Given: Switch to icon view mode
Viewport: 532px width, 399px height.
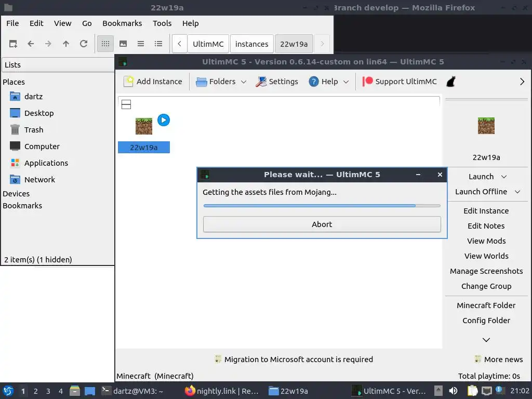Looking at the screenshot, I should click(105, 44).
